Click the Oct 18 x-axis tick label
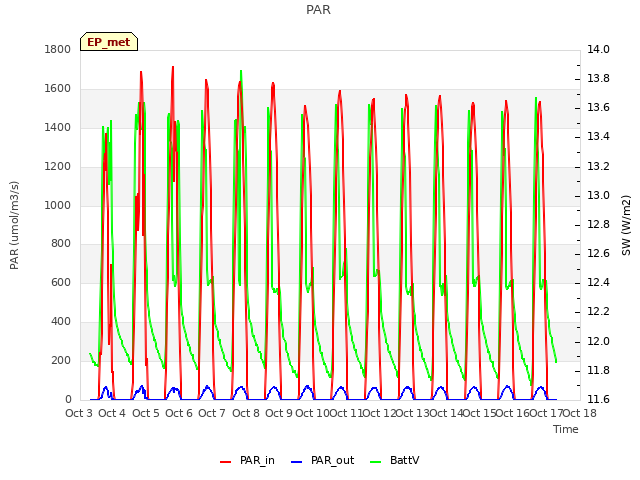Screen dimensions: 640x480 (580, 413)
